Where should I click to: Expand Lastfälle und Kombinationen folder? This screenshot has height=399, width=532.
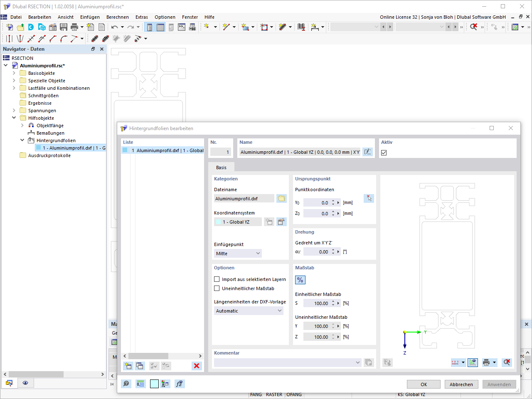coord(14,88)
